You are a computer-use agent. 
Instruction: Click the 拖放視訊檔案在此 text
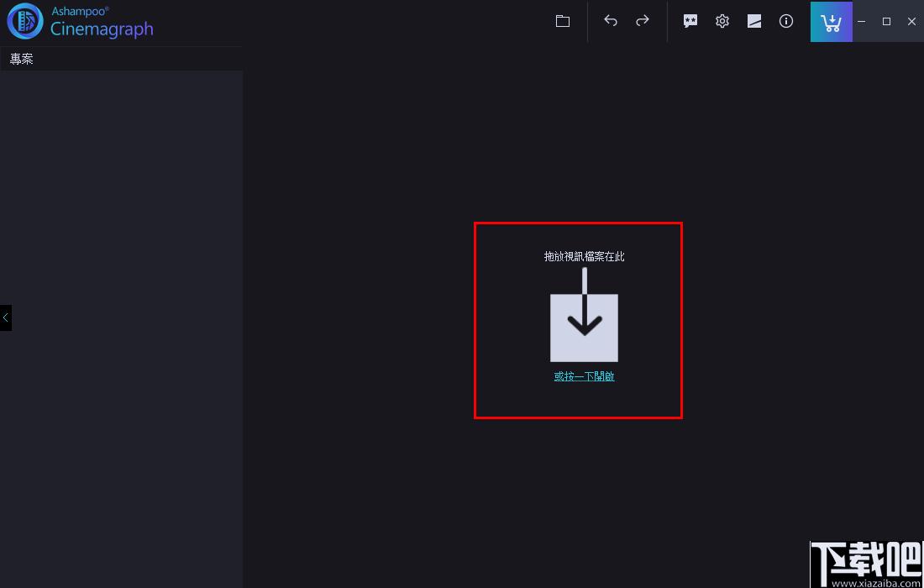click(x=584, y=256)
